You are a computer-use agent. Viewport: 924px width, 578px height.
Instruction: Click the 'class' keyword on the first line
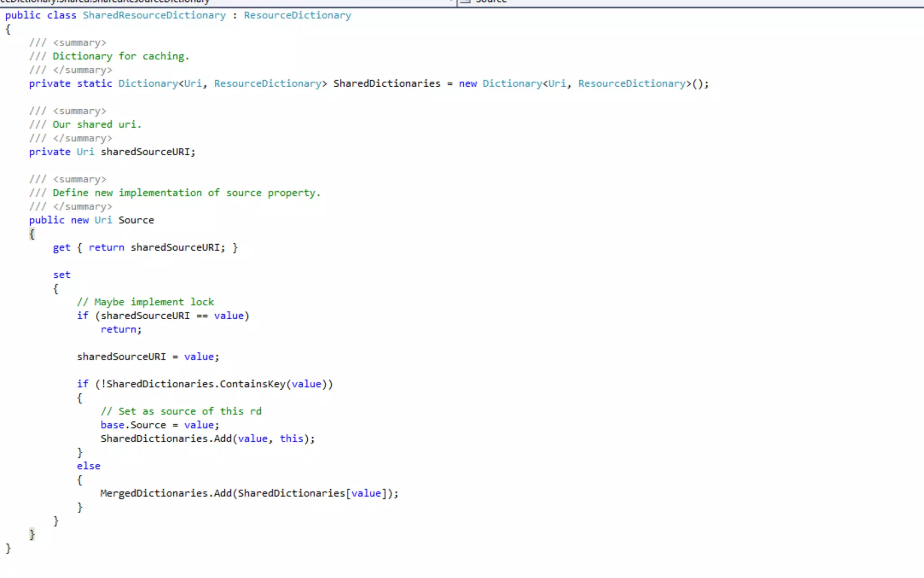point(62,15)
